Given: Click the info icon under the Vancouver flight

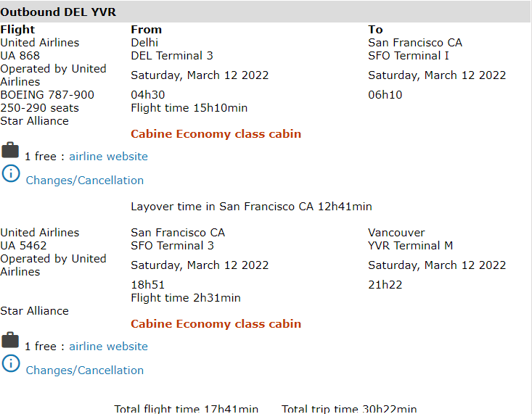Looking at the screenshot, I should tap(11, 363).
